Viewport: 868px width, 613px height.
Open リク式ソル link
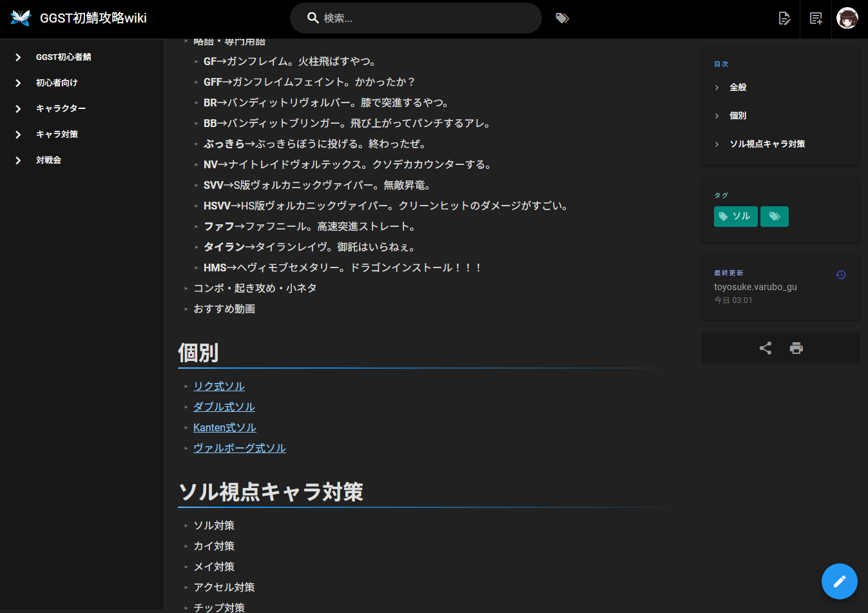[x=219, y=386]
